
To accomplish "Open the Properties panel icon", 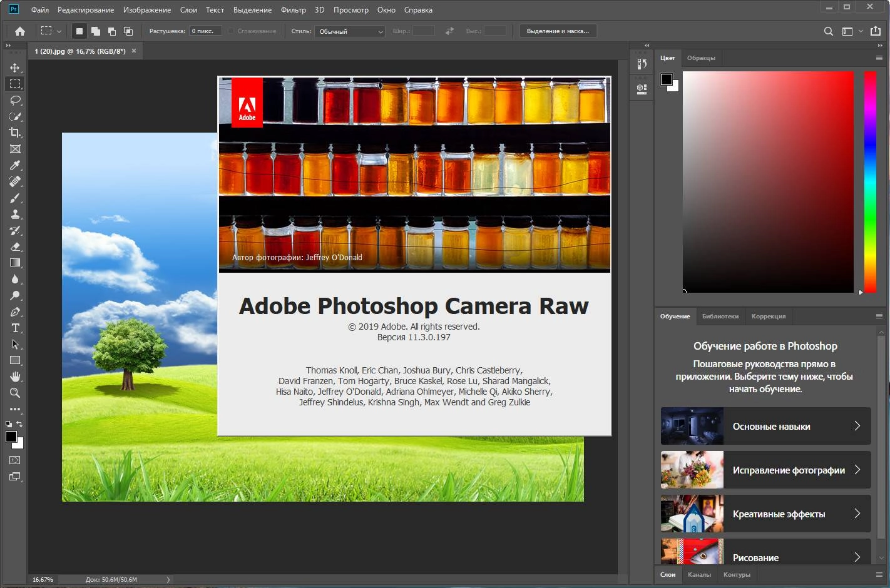I will pyautogui.click(x=642, y=89).
